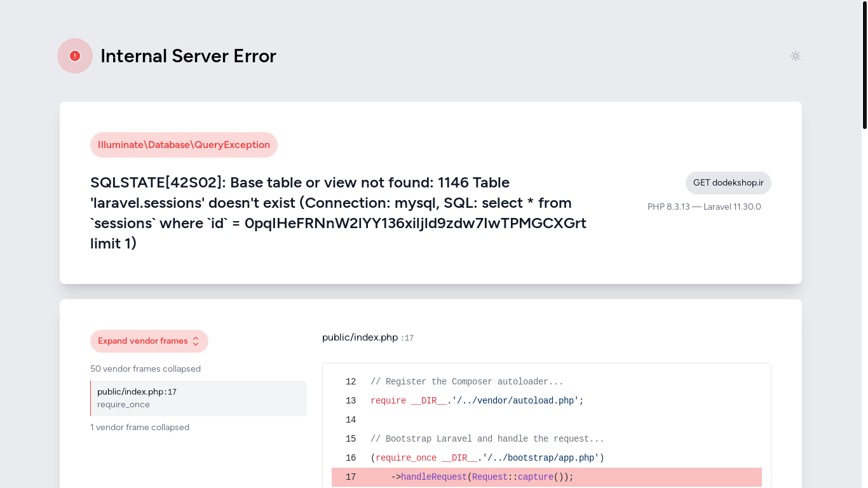Viewport: 868px width, 488px height.
Task: Click the Illuminate\Database\QueryException badge
Action: coord(184,145)
